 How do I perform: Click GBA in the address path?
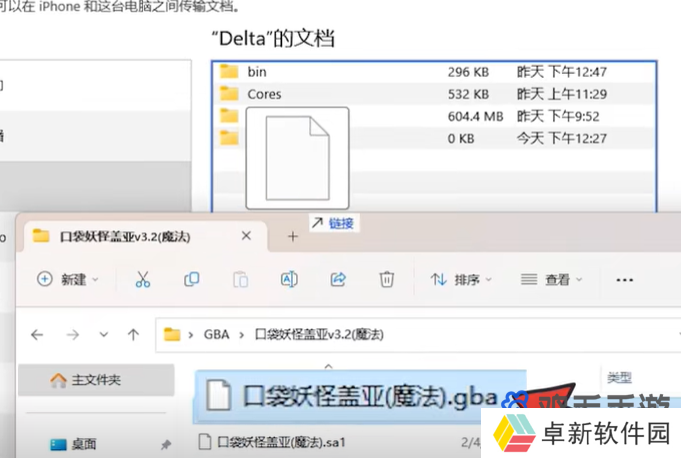point(216,335)
